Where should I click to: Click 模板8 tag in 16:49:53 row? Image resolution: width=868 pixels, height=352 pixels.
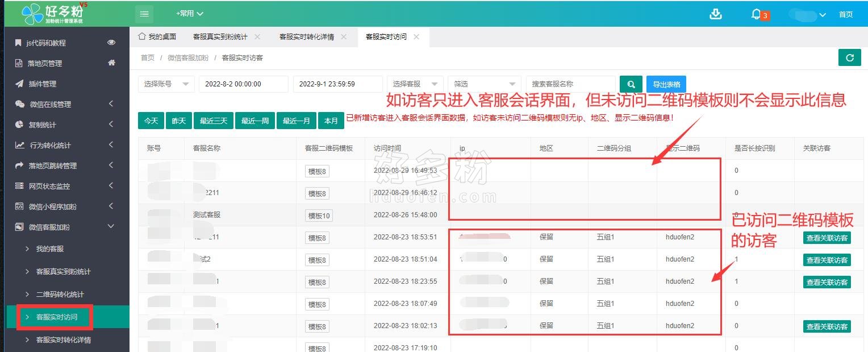(317, 171)
